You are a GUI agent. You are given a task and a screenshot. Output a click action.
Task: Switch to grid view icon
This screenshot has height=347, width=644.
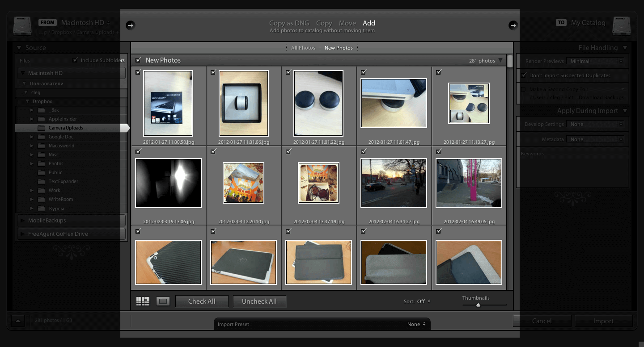(143, 301)
